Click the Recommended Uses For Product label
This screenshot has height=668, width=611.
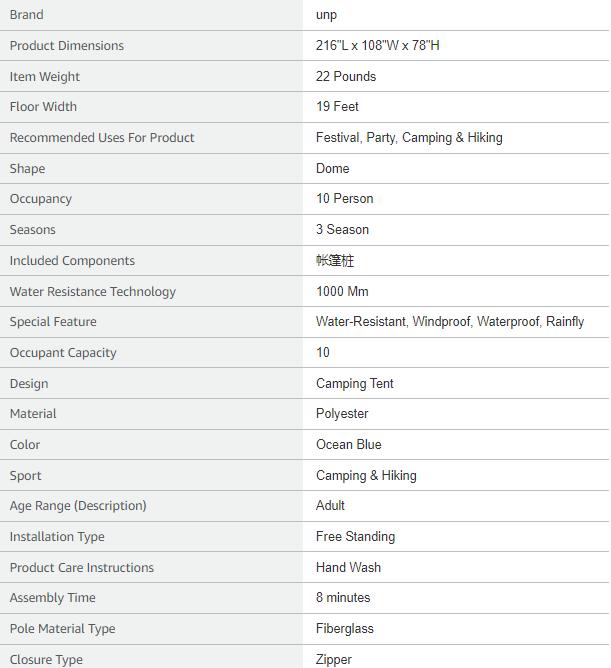[x=102, y=138]
